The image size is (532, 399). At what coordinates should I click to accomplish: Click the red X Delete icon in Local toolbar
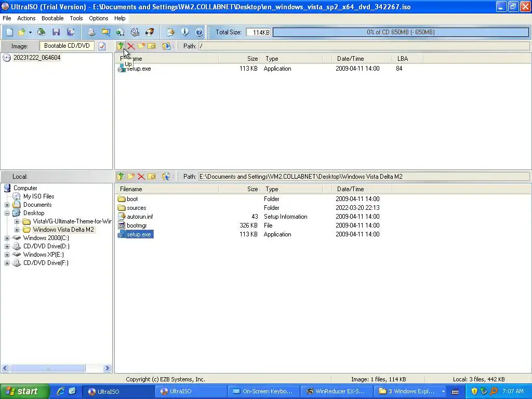coord(141,177)
